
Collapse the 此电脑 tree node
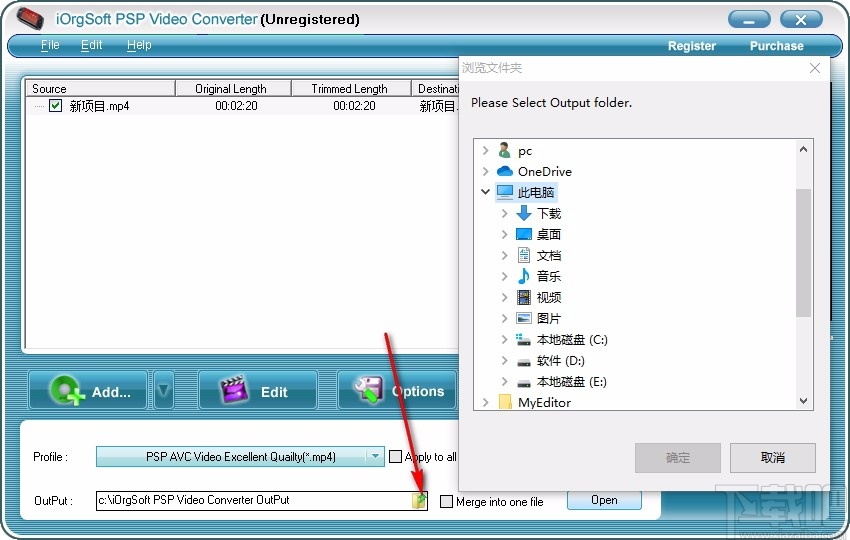point(486,192)
